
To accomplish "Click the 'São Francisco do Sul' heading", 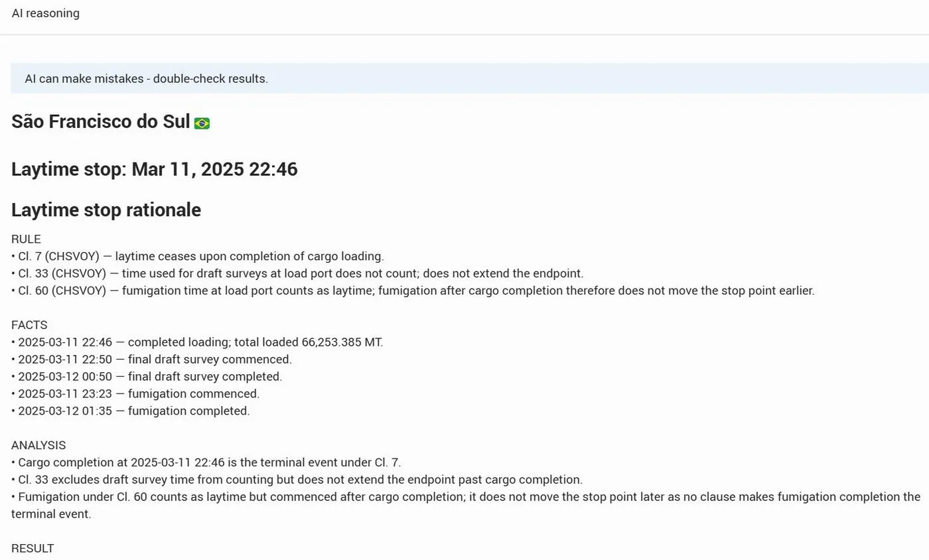I will (x=101, y=122).
